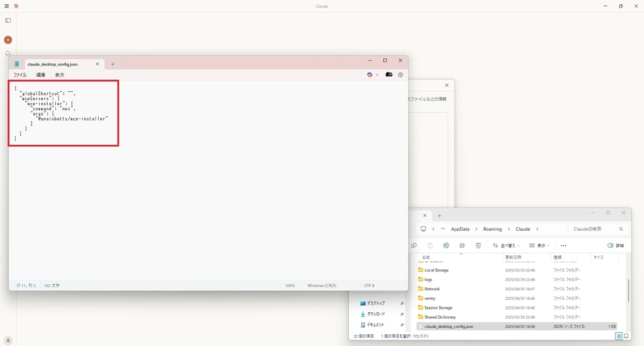The width and height of the screenshot is (644, 346).
Task: Rename the file using rename icon
Action: coord(446,245)
